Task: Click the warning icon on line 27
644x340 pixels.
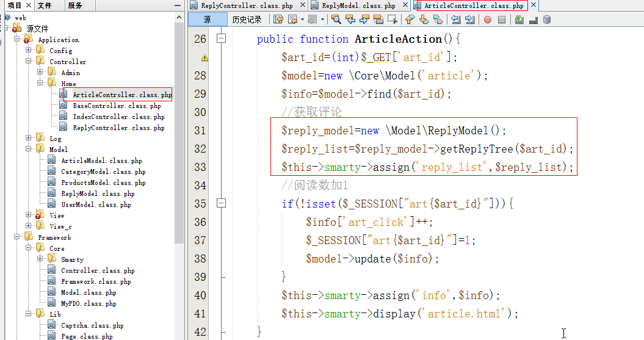Action: [x=204, y=57]
